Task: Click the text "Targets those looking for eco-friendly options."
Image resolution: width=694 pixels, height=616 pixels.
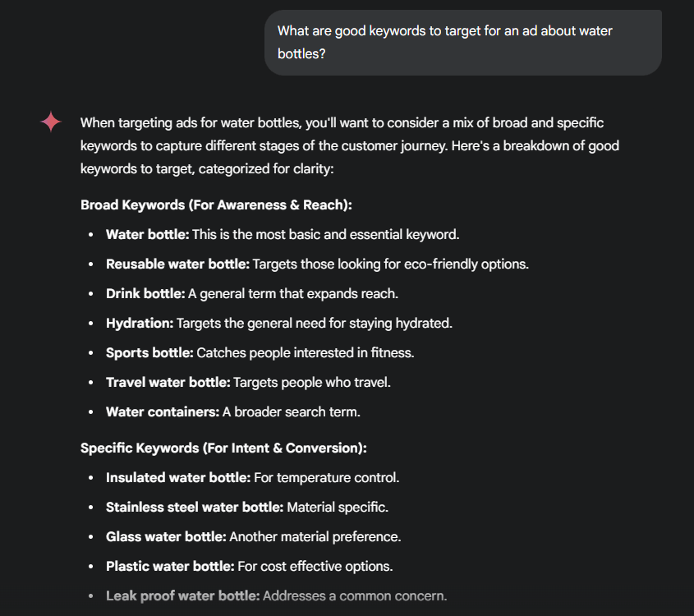Action: [390, 264]
